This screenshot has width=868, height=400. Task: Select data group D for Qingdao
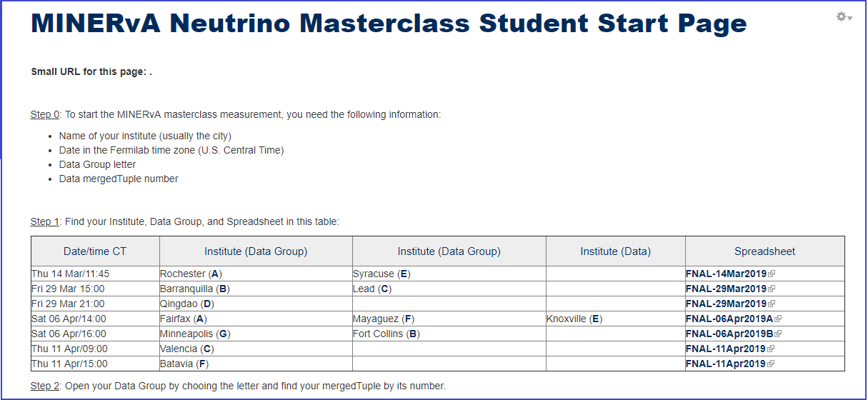(208, 304)
